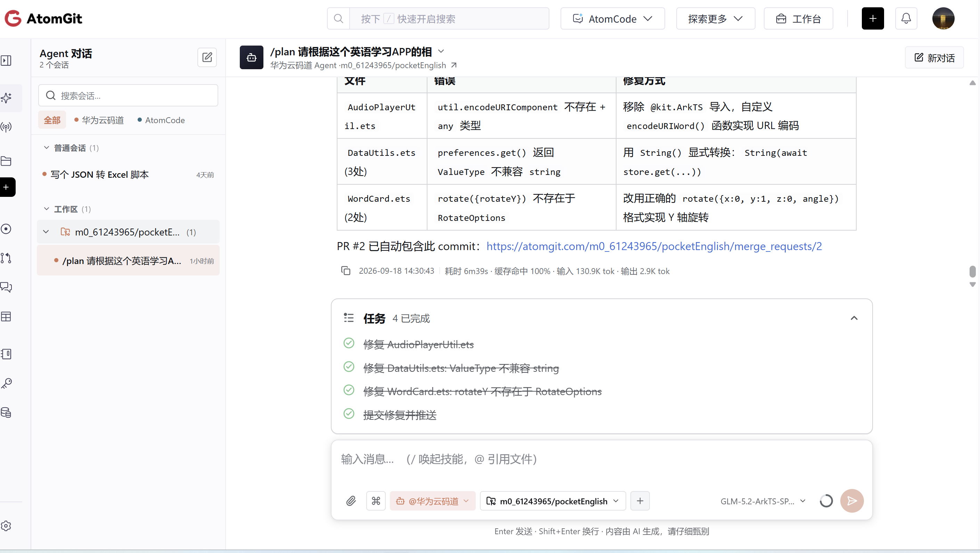Open the pull requests sidebar icon
Viewport: 980px width, 553px height.
pos(6,258)
